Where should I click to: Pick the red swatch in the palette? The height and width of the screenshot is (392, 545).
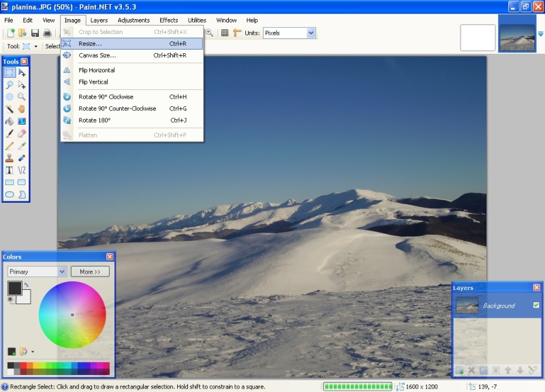[x=24, y=366]
